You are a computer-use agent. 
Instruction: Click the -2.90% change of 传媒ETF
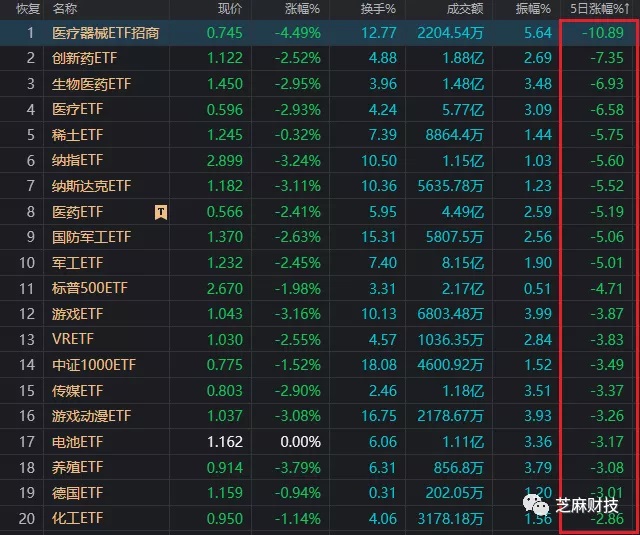click(x=298, y=391)
